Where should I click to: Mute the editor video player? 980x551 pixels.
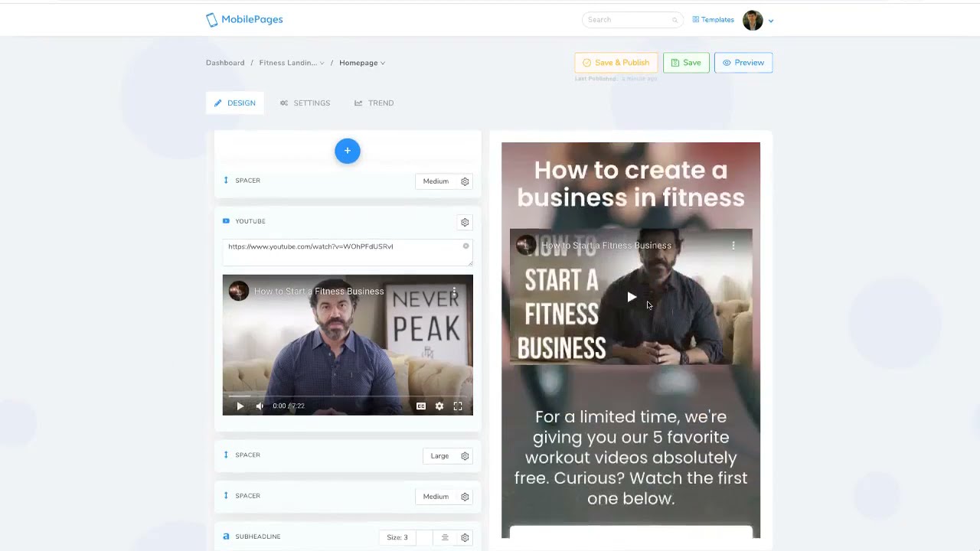pos(260,406)
